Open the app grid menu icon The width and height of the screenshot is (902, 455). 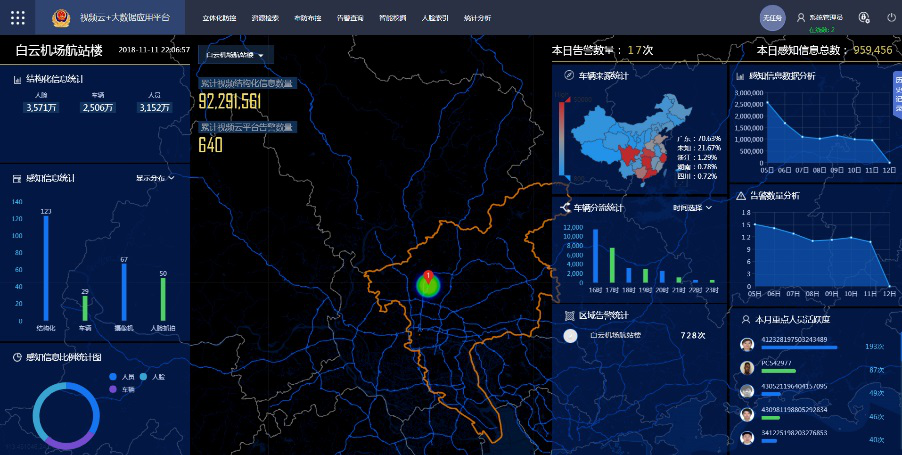[x=17, y=18]
